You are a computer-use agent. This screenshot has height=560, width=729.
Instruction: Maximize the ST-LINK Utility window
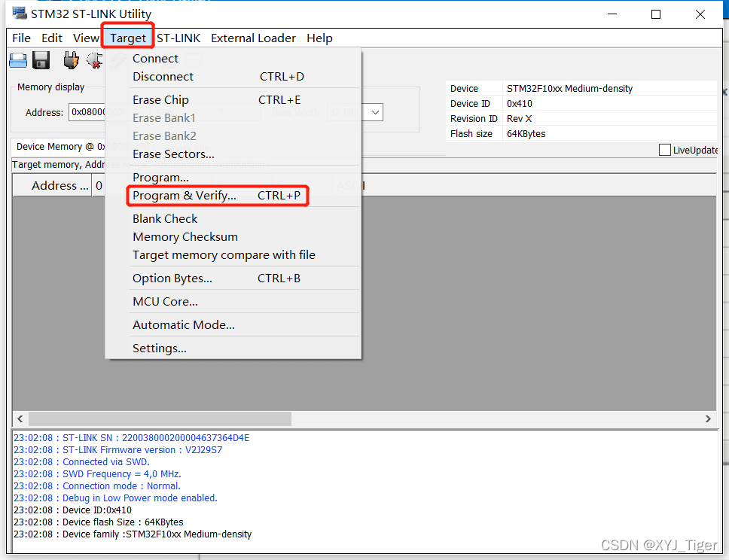point(655,14)
